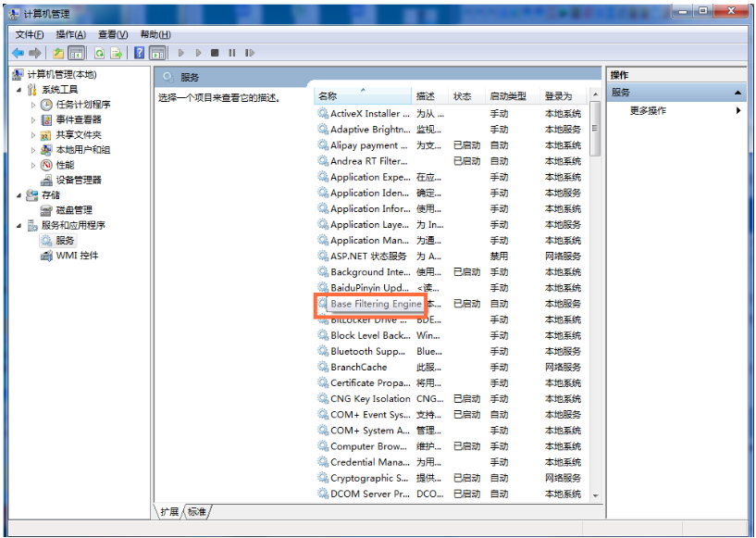Select the BaiduPinyin Update service row

tap(451, 288)
